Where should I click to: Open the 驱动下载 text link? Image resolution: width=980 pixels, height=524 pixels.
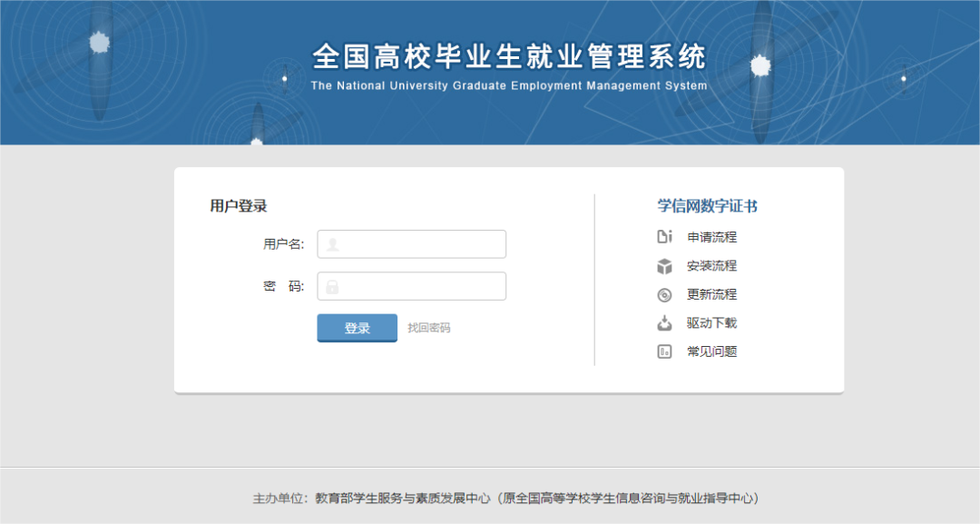tap(712, 323)
